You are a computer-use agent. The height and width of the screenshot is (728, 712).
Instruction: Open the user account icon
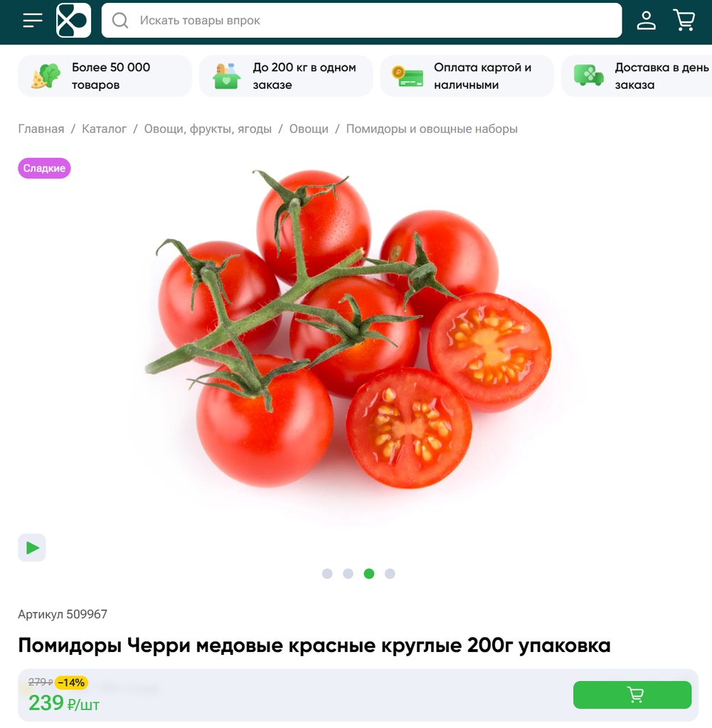[x=646, y=21]
